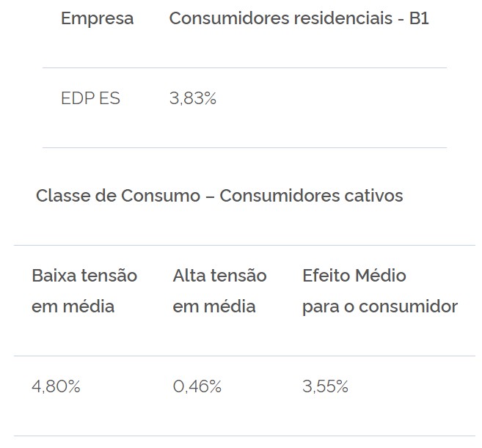Select the word Consumo in the heading
Viewport: 482px width, 448px height.
click(x=161, y=196)
